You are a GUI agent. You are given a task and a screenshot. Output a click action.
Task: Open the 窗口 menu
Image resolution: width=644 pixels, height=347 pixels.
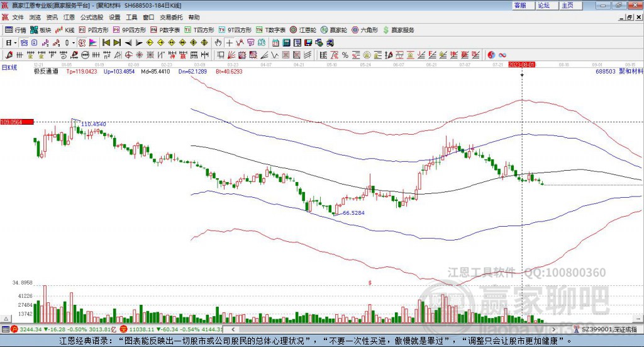pyautogui.click(x=148, y=17)
